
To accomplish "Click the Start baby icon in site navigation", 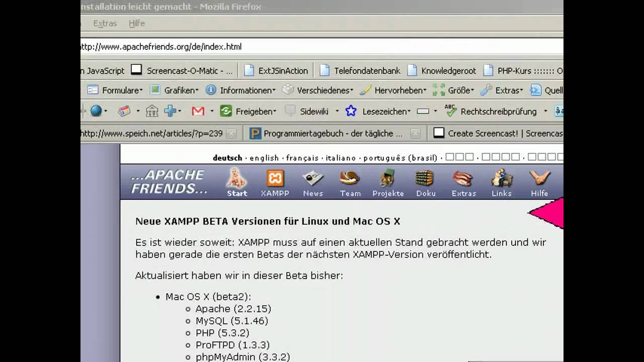I will click(236, 183).
